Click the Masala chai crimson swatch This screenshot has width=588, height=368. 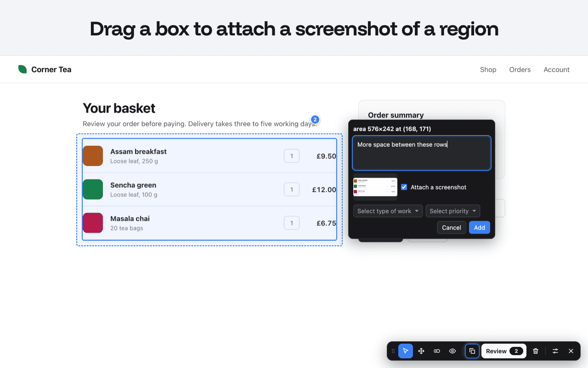tap(93, 223)
